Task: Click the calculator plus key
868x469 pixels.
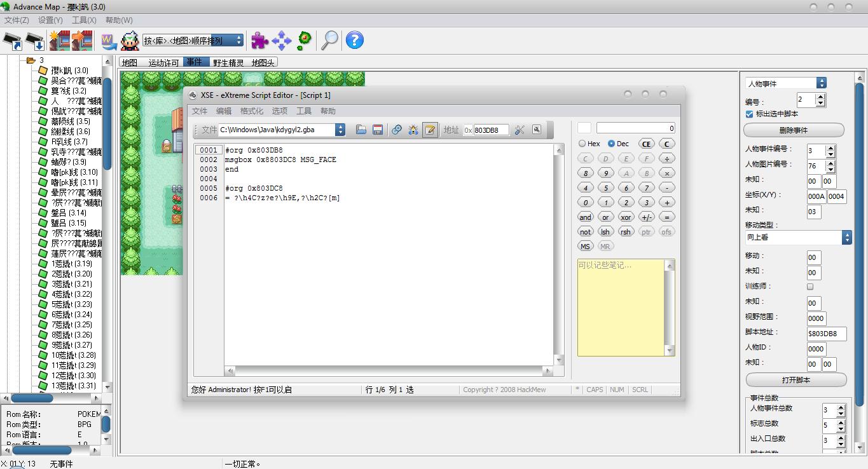Action: pyautogui.click(x=666, y=202)
